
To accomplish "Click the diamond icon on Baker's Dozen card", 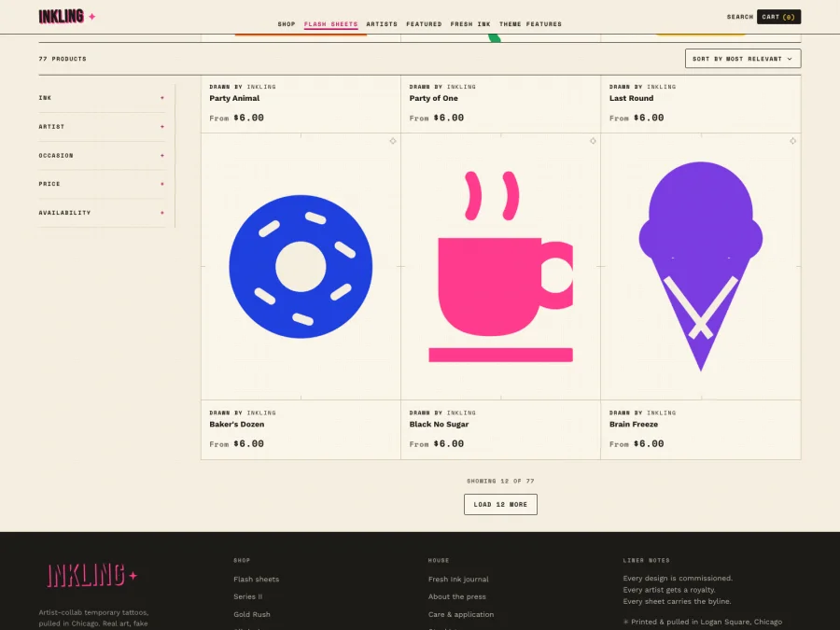I will point(393,141).
